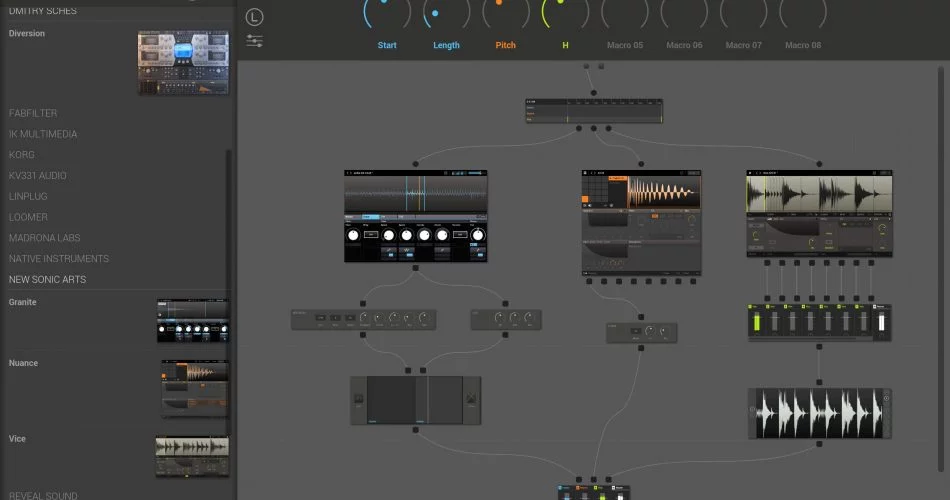
Task: Expand the MADRONA LABS vendor category
Action: pos(44,238)
